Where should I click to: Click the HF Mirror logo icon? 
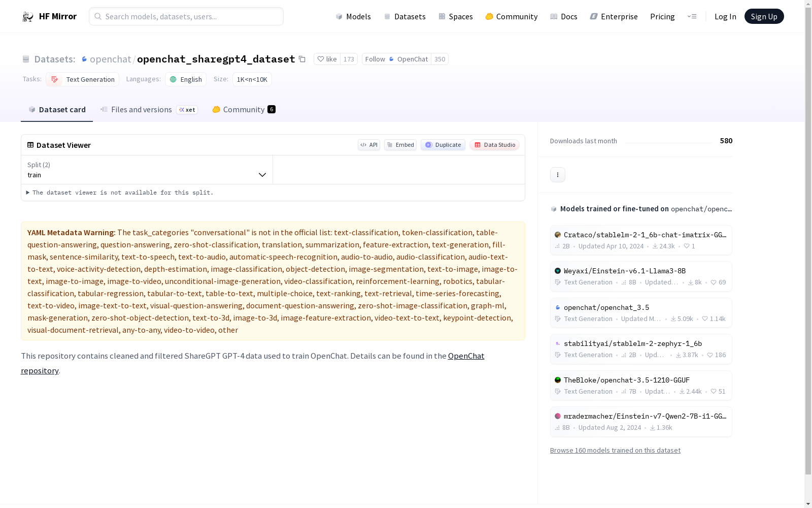pos(28,16)
